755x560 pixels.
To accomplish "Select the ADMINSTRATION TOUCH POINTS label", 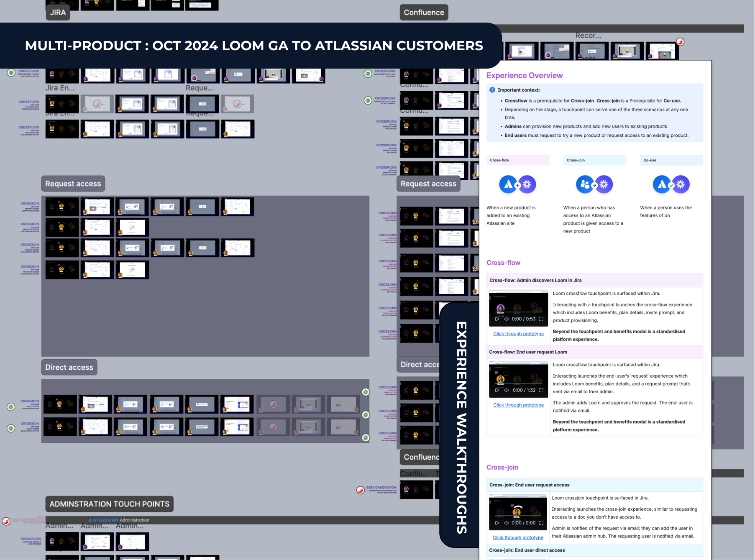I will 110,504.
